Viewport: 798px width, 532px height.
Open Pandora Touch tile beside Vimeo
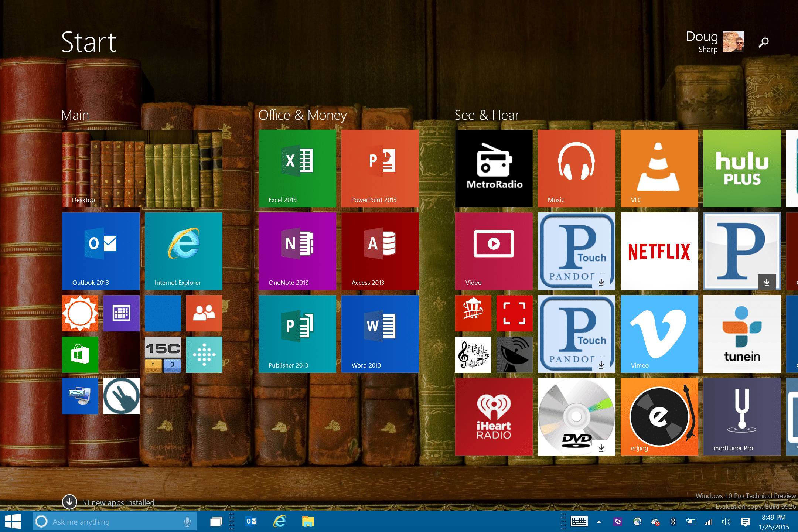577,334
